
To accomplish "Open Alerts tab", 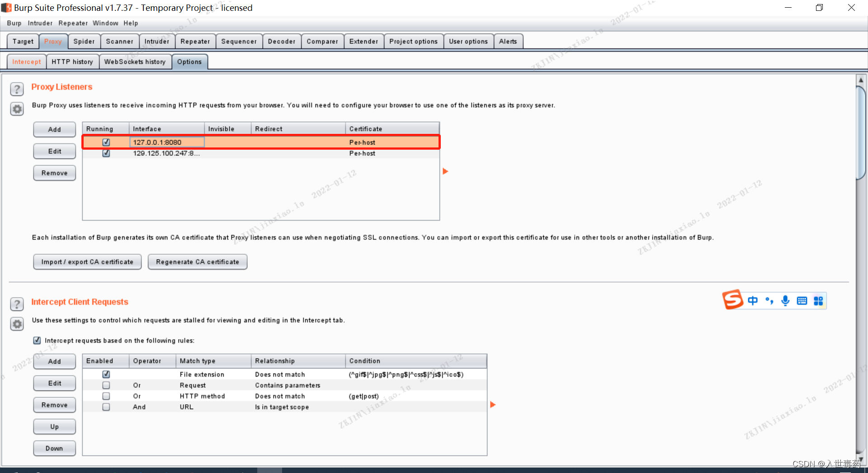I will coord(508,41).
